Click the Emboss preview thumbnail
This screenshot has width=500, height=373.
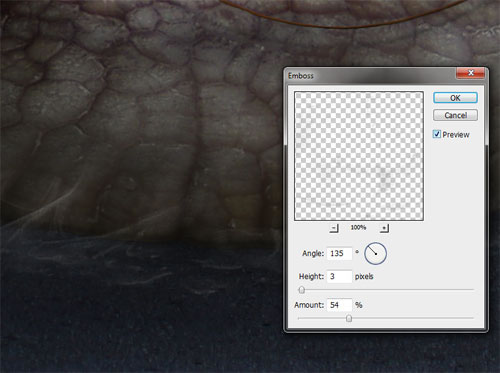pyautogui.click(x=359, y=156)
